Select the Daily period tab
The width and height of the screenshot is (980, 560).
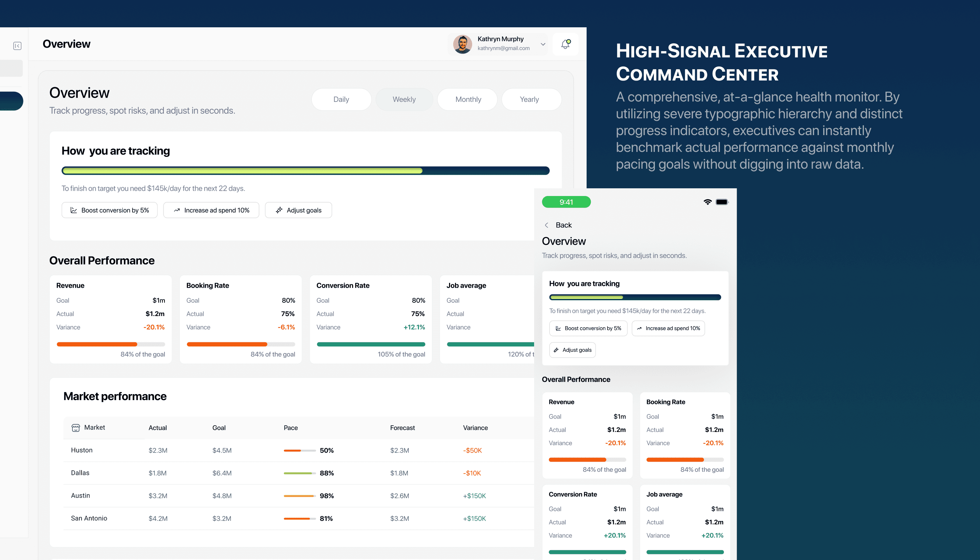[341, 99]
